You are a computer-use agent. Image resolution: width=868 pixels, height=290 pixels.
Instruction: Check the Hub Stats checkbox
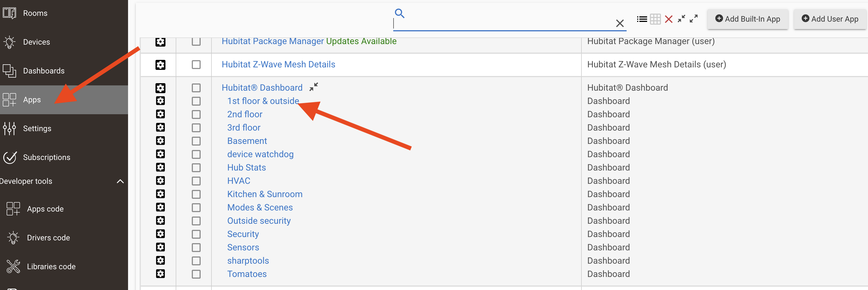[x=196, y=168]
